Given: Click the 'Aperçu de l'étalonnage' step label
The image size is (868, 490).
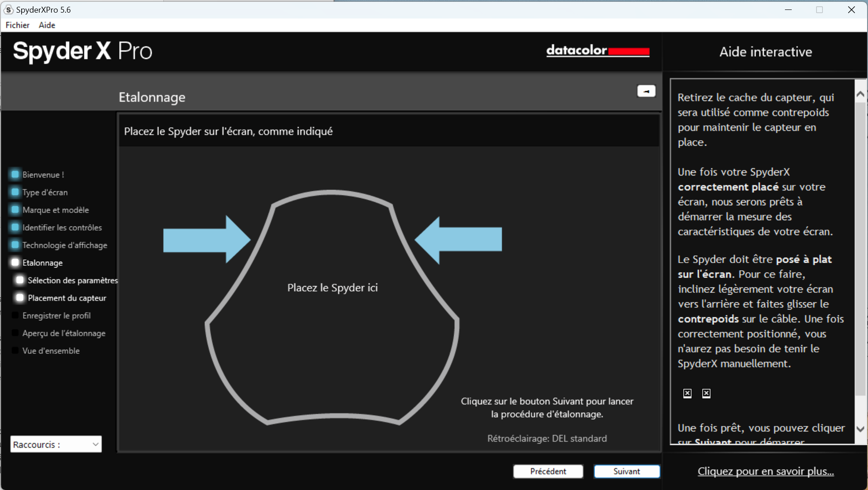Looking at the screenshot, I should pos(64,333).
